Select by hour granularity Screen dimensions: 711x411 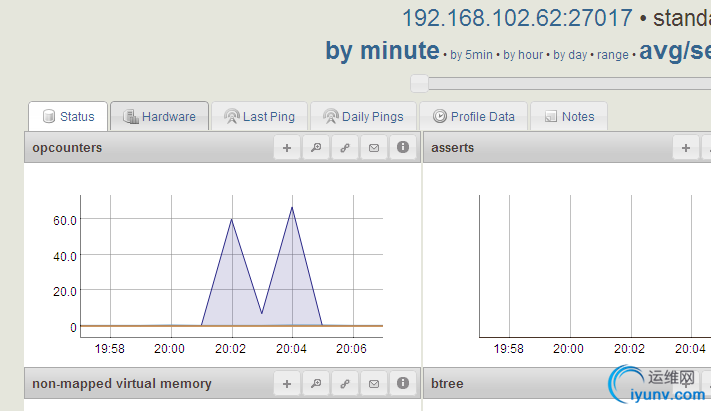[523, 55]
